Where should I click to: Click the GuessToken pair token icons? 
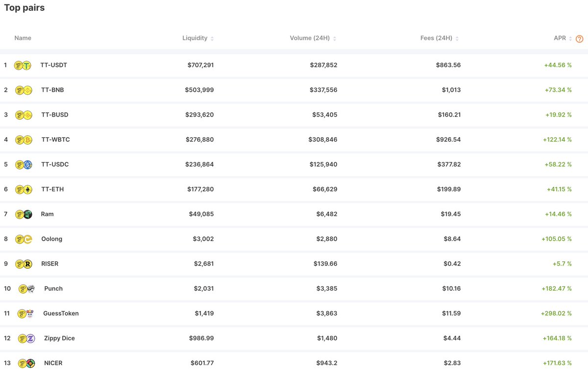25,314
